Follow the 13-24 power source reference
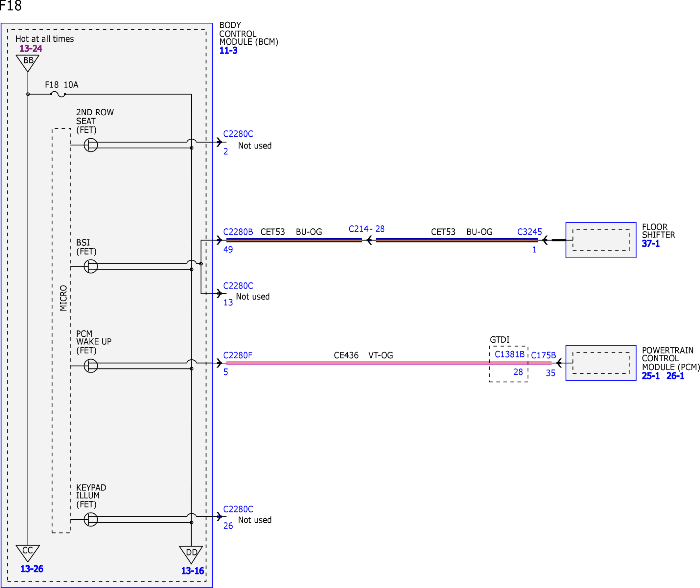 point(31,49)
